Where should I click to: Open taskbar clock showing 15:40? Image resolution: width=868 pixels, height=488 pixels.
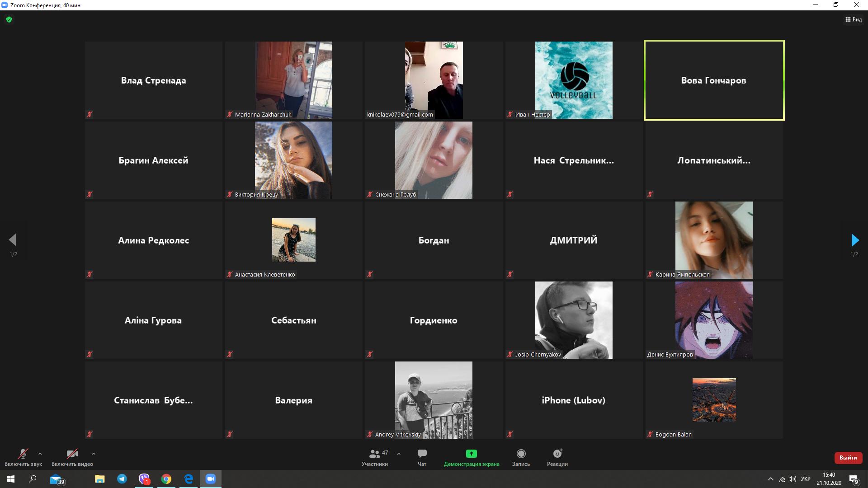click(x=829, y=479)
